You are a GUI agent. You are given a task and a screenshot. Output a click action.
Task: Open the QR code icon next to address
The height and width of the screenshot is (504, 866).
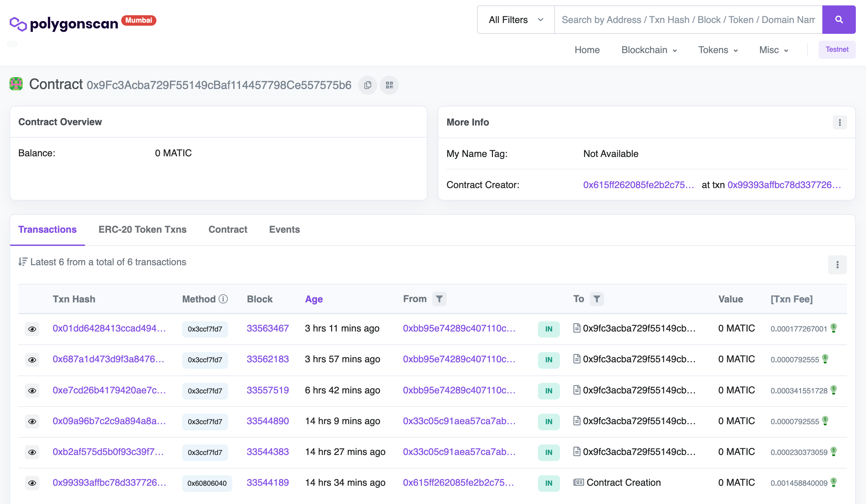click(x=389, y=85)
